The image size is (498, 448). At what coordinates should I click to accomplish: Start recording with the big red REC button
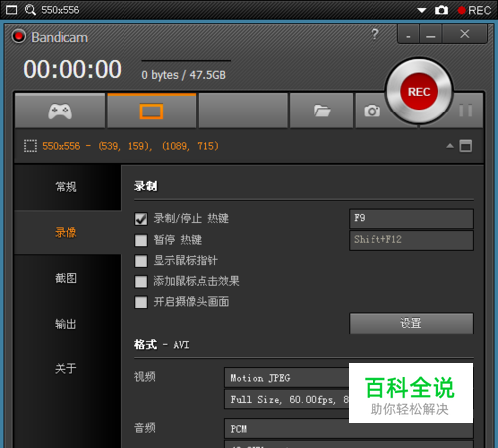[x=419, y=92]
